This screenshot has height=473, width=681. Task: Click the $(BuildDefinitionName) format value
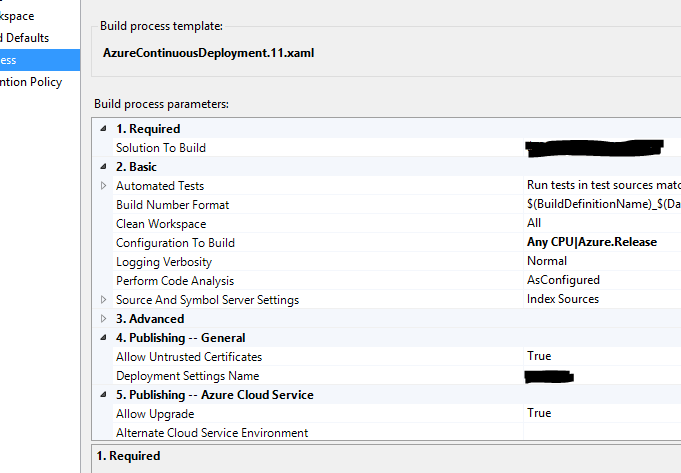[604, 204]
